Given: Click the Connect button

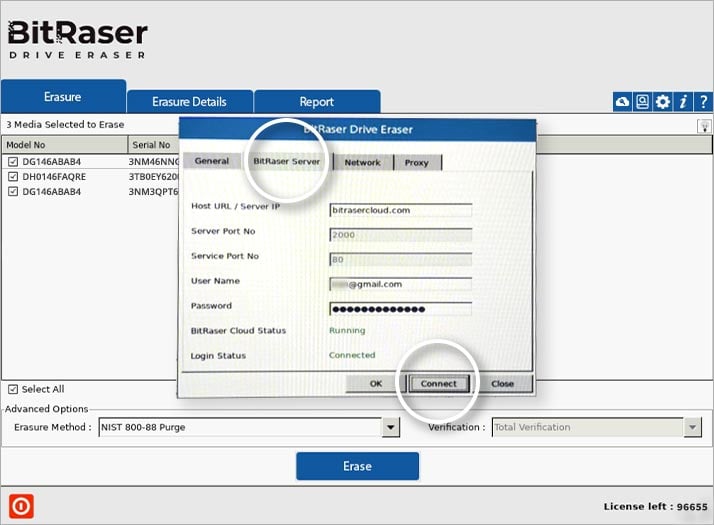Looking at the screenshot, I should tap(439, 384).
